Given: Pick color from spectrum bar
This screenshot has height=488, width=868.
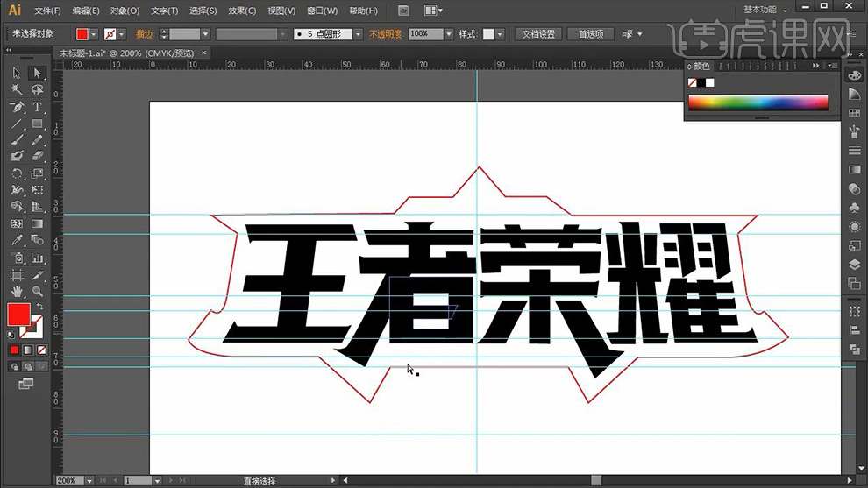Looking at the screenshot, I should [758, 103].
